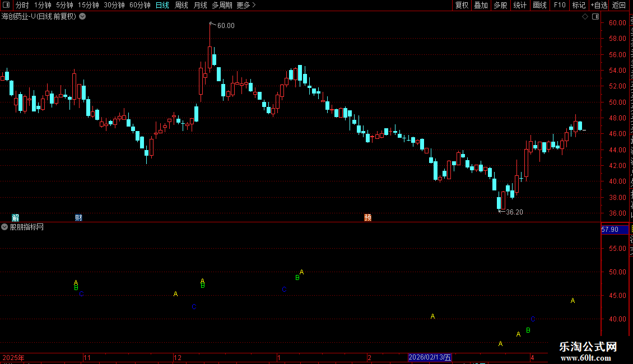The image size is (633, 364).
Task: Switch to the 60分钟 period tab
Action: coord(139,5)
